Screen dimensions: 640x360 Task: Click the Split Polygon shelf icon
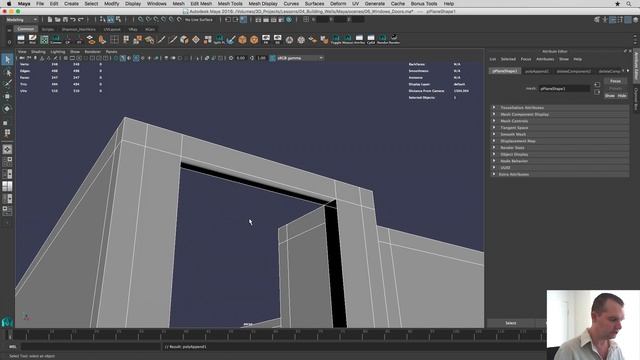click(x=219, y=40)
